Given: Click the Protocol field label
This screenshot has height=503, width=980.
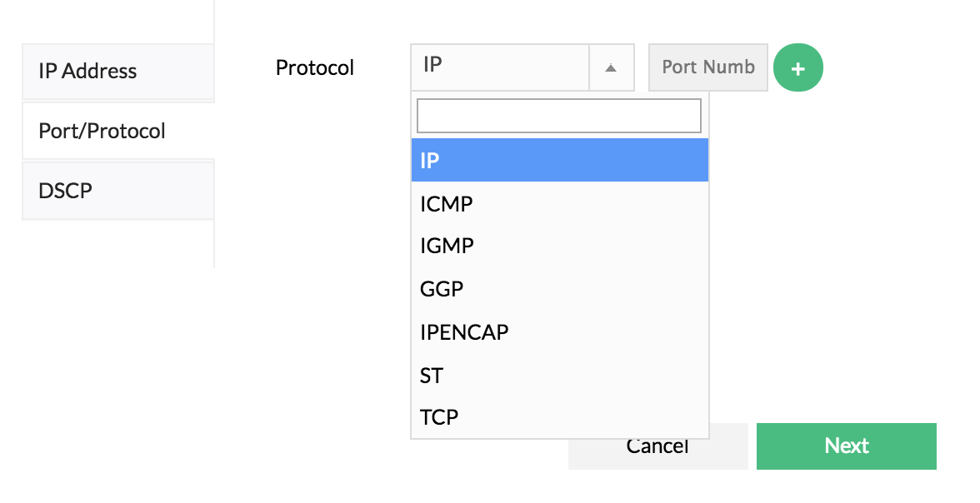Looking at the screenshot, I should 315,67.
